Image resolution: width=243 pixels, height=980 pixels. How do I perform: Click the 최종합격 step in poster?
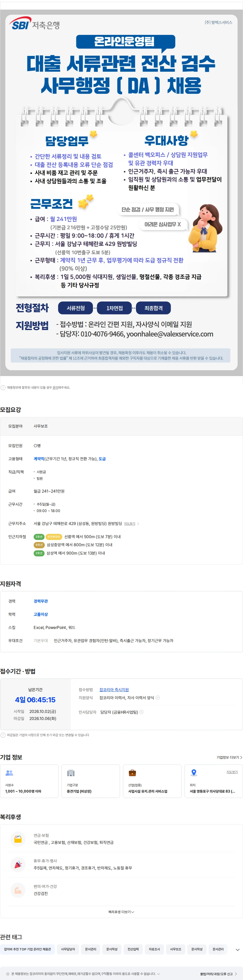[153, 308]
